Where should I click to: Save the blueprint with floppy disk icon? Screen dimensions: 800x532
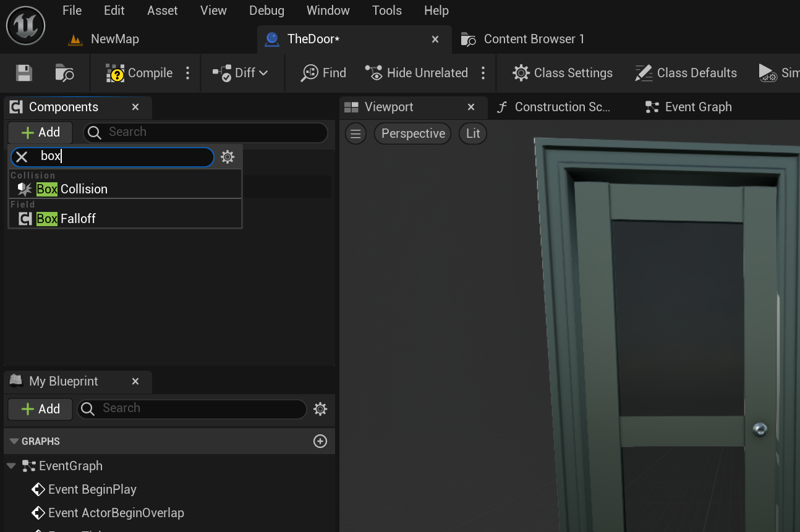pos(24,73)
